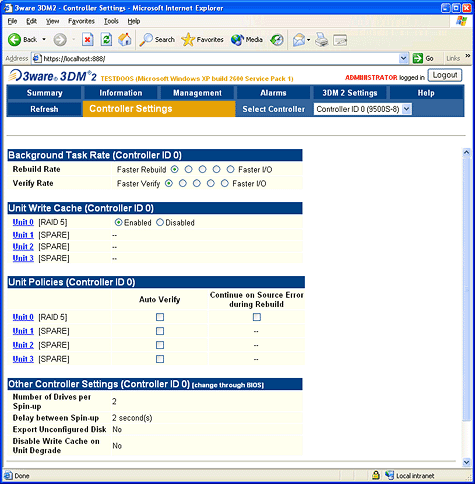Click the Refresh link in navigation bar
The image size is (475, 484).
[x=44, y=109]
